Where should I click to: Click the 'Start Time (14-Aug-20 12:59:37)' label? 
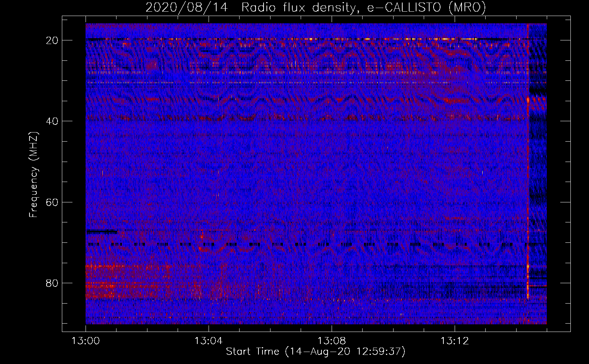316,352
